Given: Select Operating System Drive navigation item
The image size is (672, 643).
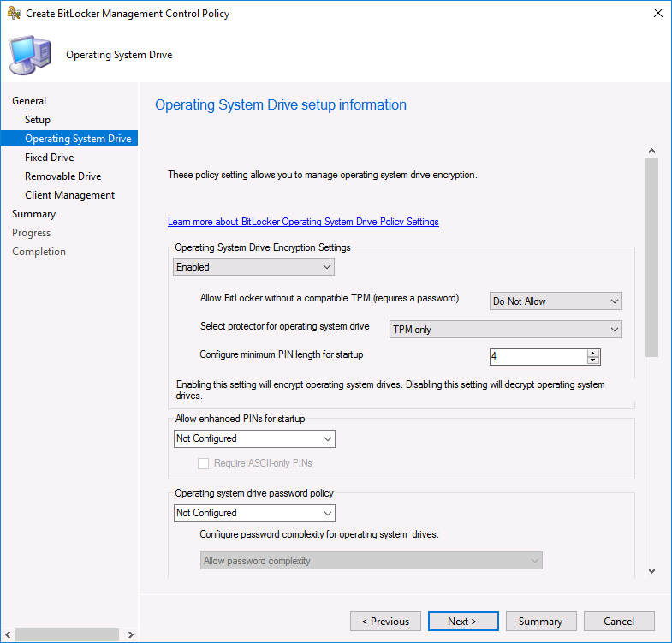Looking at the screenshot, I should point(69,139).
